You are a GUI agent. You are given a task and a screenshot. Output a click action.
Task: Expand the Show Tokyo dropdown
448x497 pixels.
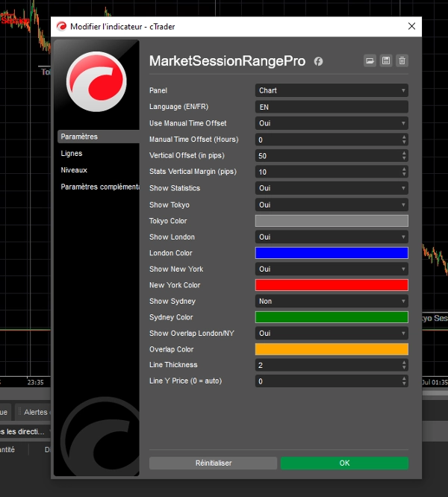[332, 204]
